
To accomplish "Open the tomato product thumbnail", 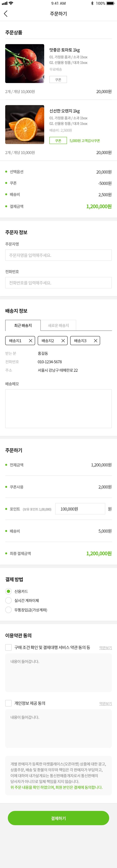I will click(25, 63).
